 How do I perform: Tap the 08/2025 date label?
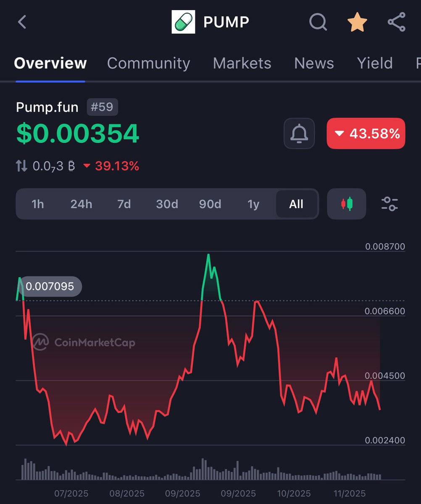pos(127,493)
